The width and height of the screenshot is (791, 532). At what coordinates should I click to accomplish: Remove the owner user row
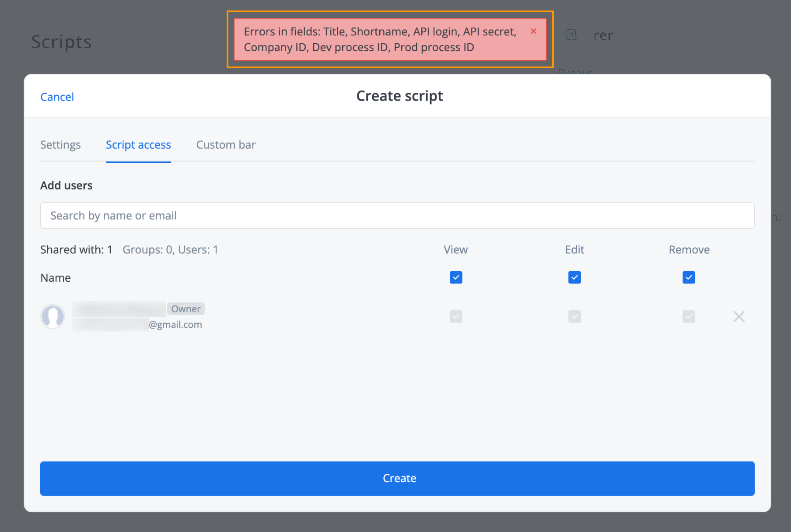(739, 316)
